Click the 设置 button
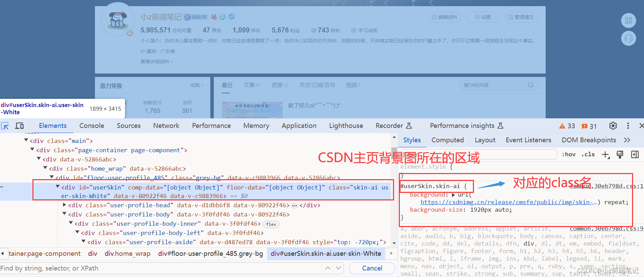Screen dimensions: 644x277 click(482, 17)
